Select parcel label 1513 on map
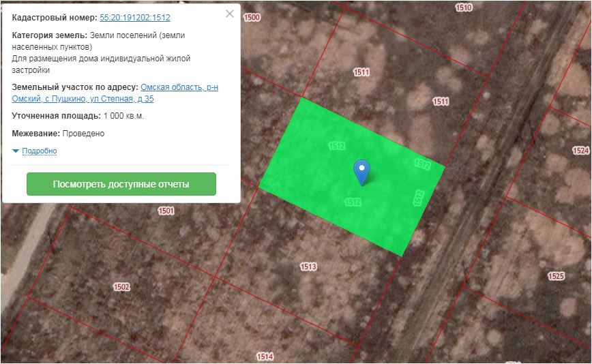 [x=308, y=267]
